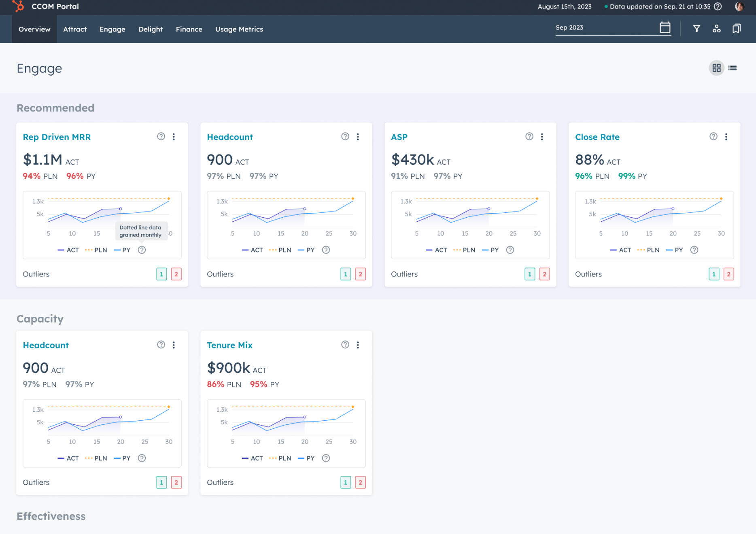Click the HubSpot sprocket logo
This screenshot has width=756, height=534.
click(x=17, y=6)
